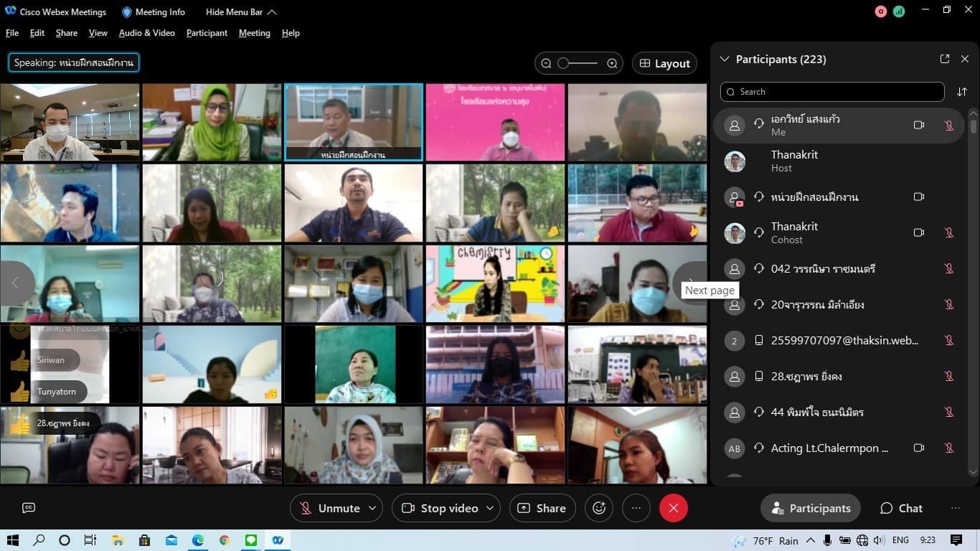Click the video grid zoom slider
The width and height of the screenshot is (980, 551).
[x=579, y=63]
